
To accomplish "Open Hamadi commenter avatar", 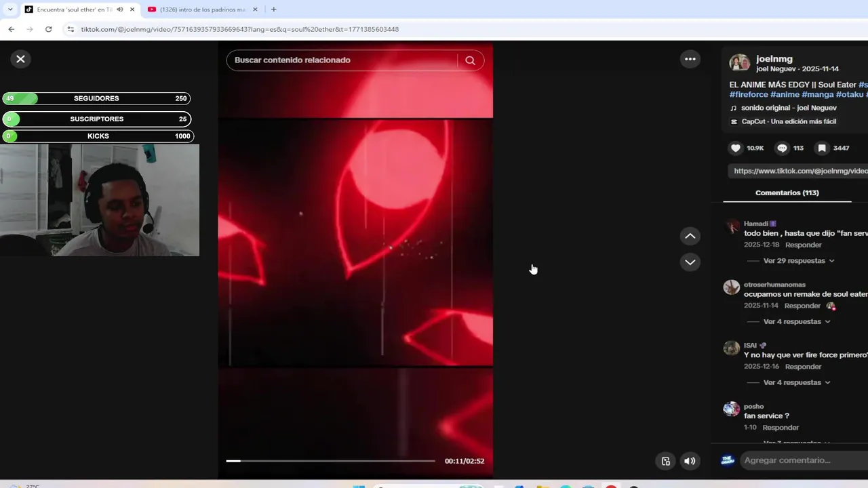I will click(x=732, y=227).
